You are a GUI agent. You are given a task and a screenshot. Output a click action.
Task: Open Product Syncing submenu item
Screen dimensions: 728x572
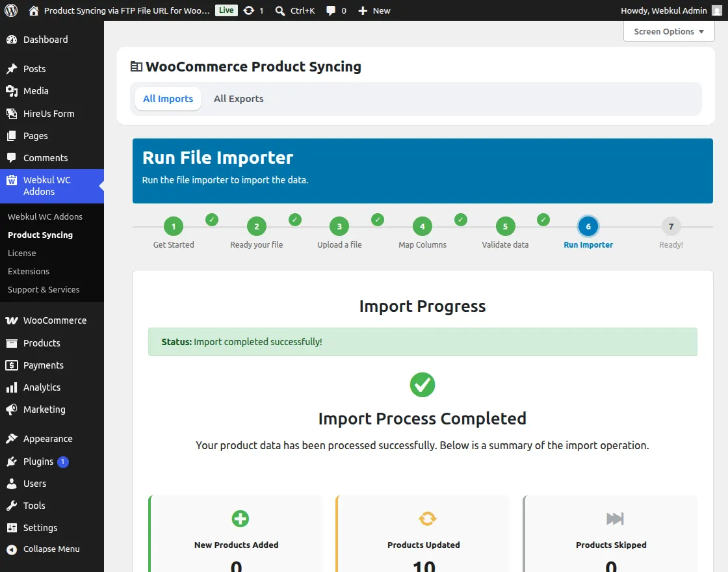(40, 235)
